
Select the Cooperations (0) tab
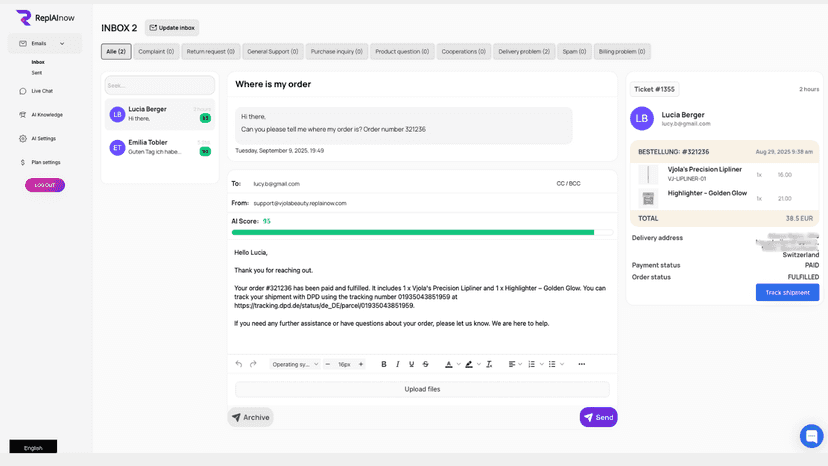click(x=464, y=51)
